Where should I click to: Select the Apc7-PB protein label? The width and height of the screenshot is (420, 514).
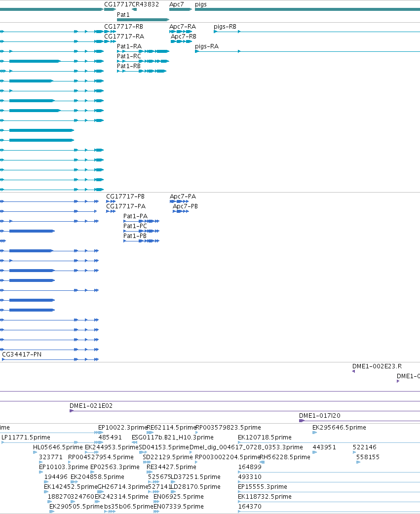click(x=185, y=206)
